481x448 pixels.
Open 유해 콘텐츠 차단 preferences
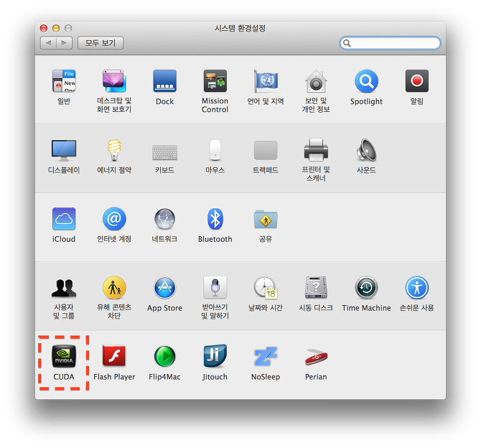tap(114, 287)
